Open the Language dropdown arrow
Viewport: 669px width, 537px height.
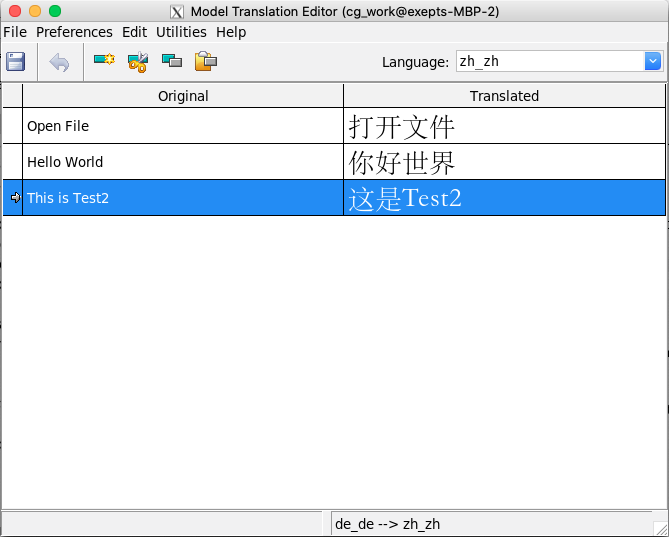(653, 62)
